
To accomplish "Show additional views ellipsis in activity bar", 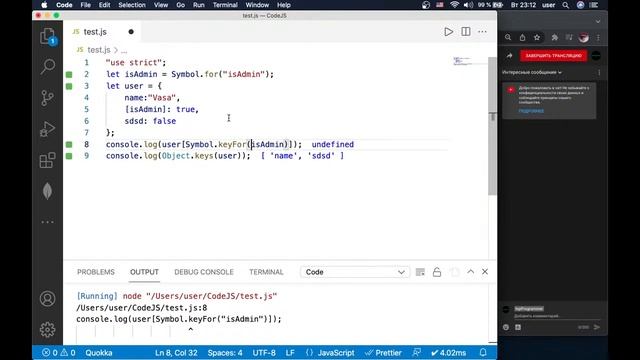I will (x=47, y=222).
